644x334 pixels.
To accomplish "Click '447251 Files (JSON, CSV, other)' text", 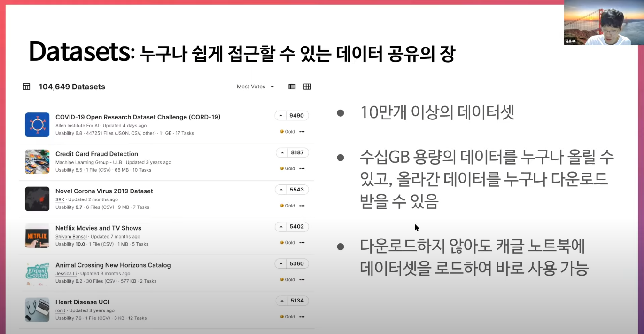I will tap(121, 133).
